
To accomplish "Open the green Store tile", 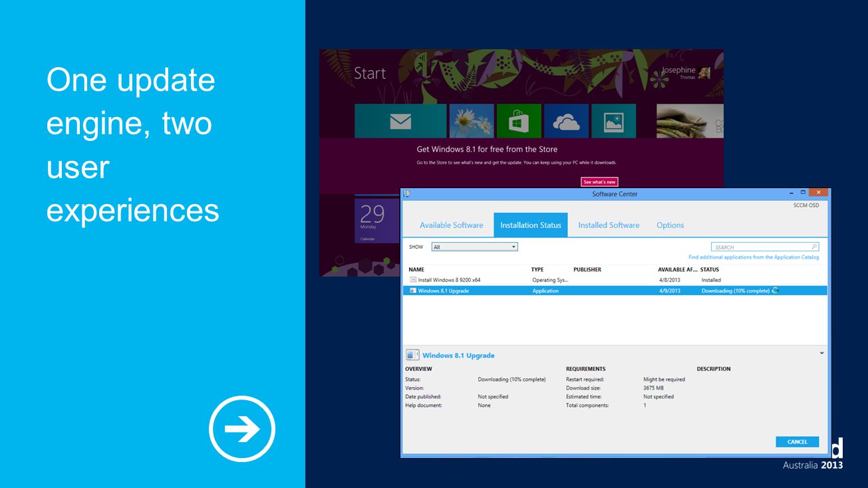I will (x=519, y=121).
